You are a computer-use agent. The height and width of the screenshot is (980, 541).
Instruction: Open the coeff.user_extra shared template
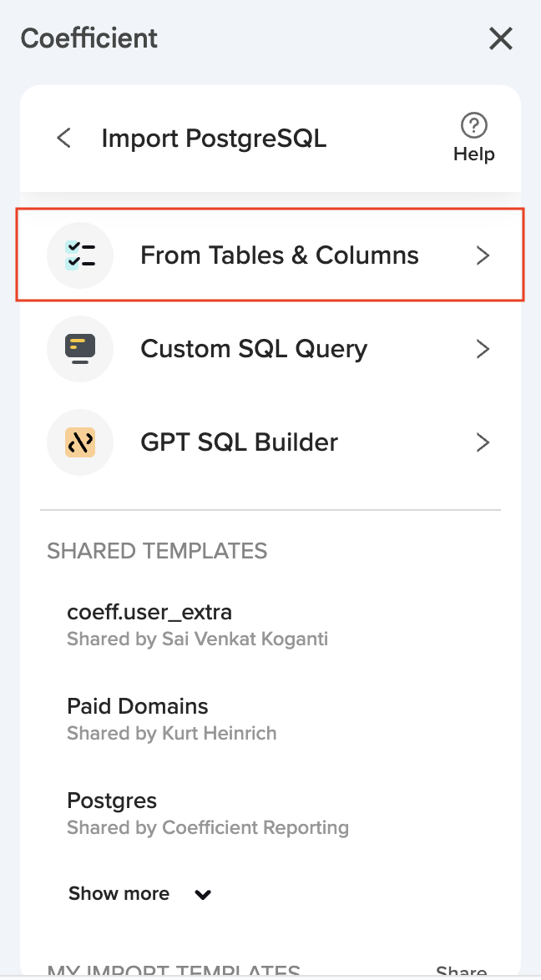coord(149,613)
